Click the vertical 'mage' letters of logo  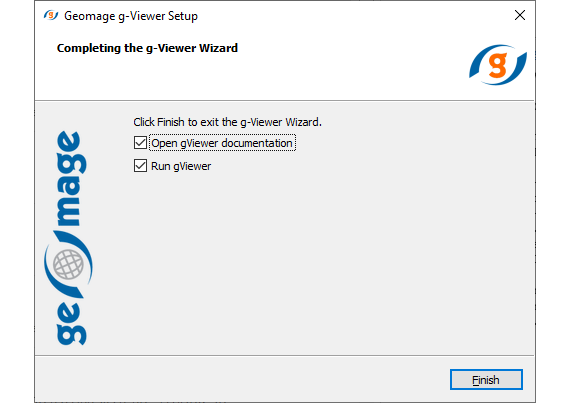point(71,178)
